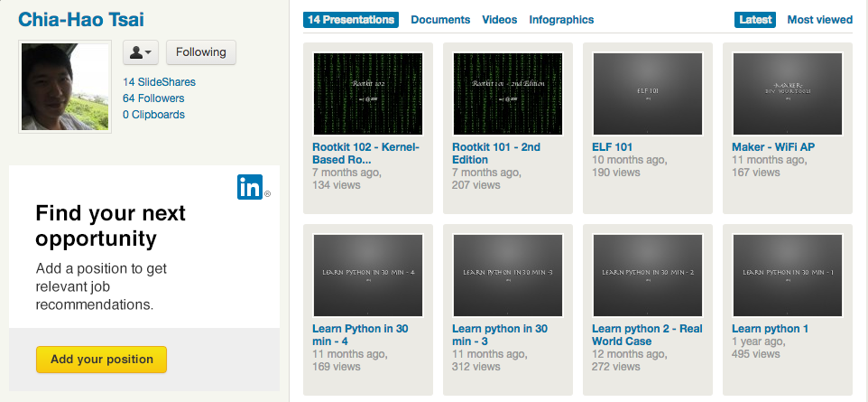Click the Maker - WiFi AP title link
Image resolution: width=868 pixels, height=402 pixels.
pos(773,147)
